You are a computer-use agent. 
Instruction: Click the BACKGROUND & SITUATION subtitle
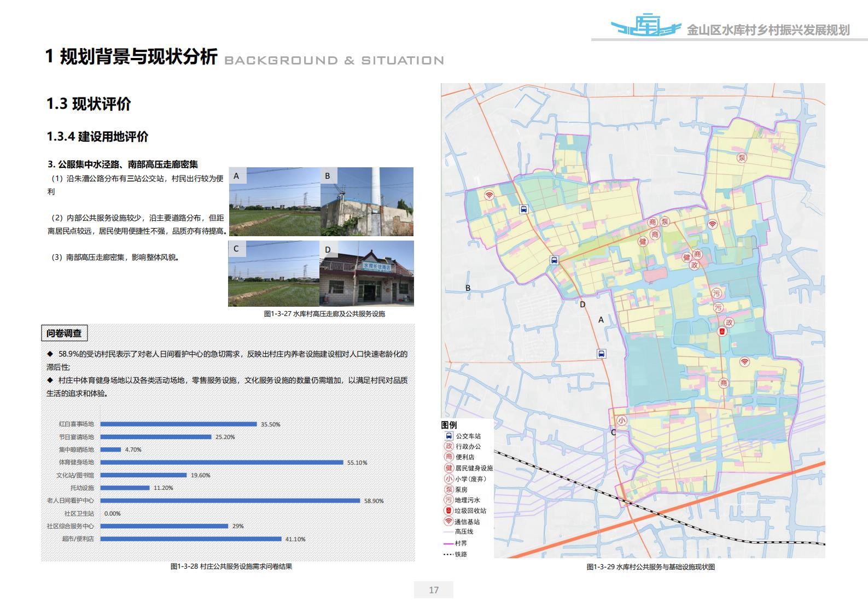(x=334, y=60)
